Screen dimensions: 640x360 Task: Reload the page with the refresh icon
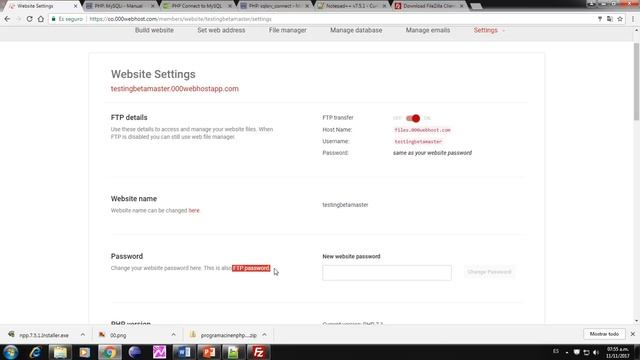click(29, 19)
